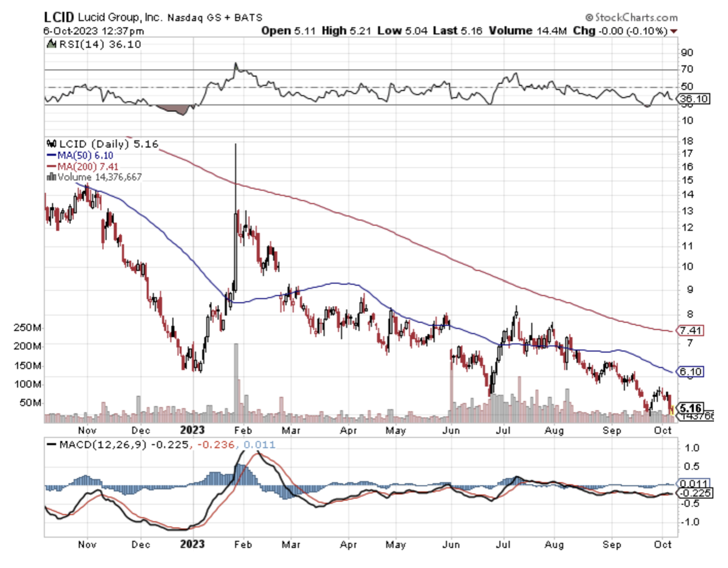Open the LCID ticker symbol title

coord(58,17)
